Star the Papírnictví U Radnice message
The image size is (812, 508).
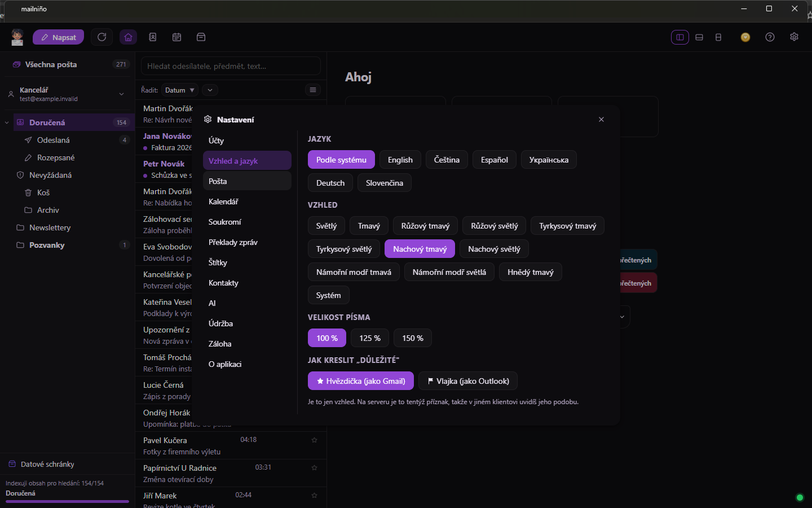coord(315,467)
